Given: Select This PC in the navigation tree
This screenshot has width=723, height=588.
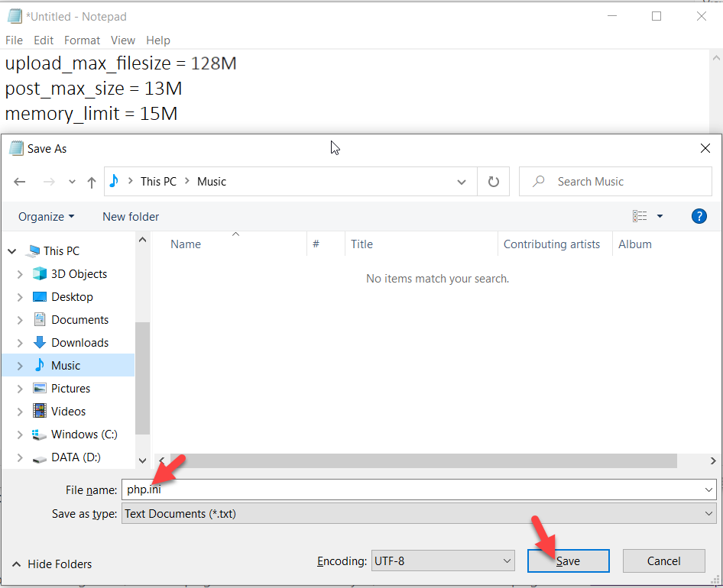Looking at the screenshot, I should coord(61,250).
